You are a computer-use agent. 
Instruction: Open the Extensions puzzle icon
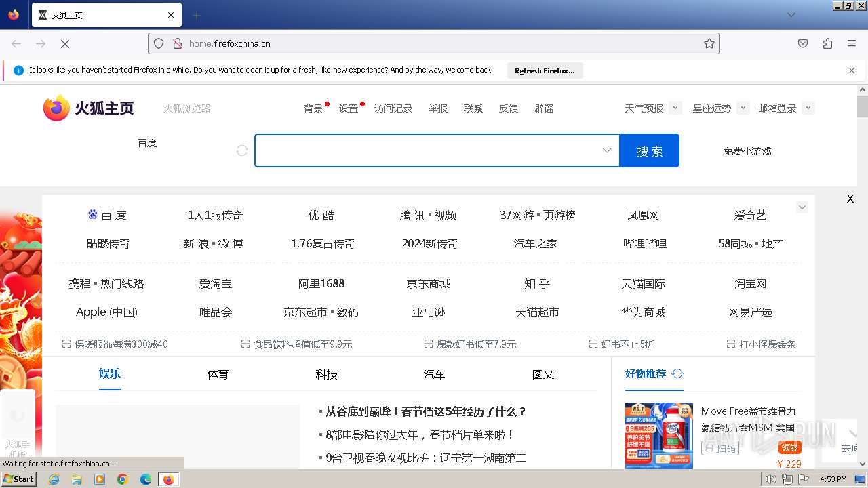coord(827,43)
